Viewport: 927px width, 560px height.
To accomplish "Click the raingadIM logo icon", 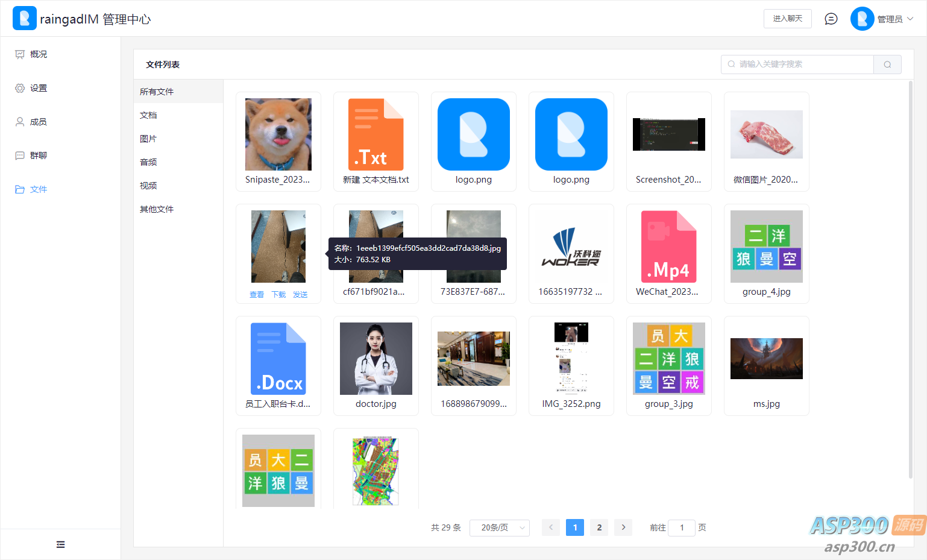I will pos(25,18).
